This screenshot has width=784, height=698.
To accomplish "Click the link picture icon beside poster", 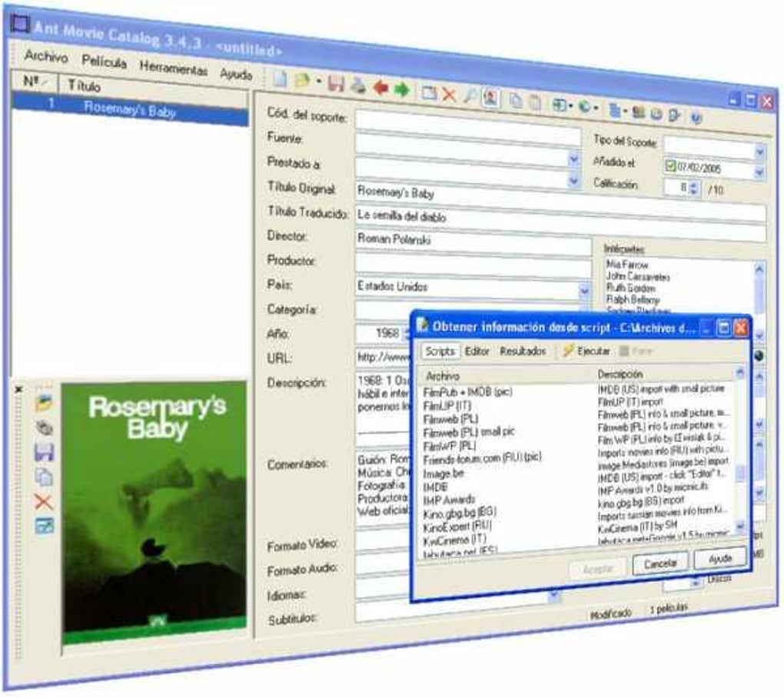I will [44, 427].
